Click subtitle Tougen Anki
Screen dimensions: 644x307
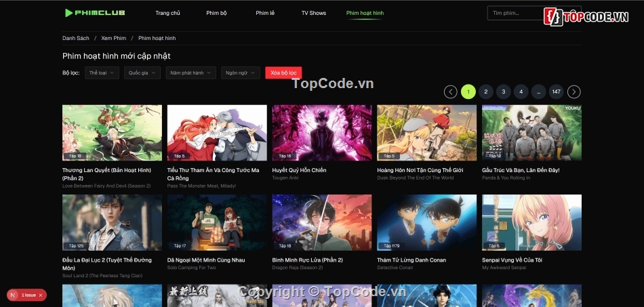pos(285,178)
